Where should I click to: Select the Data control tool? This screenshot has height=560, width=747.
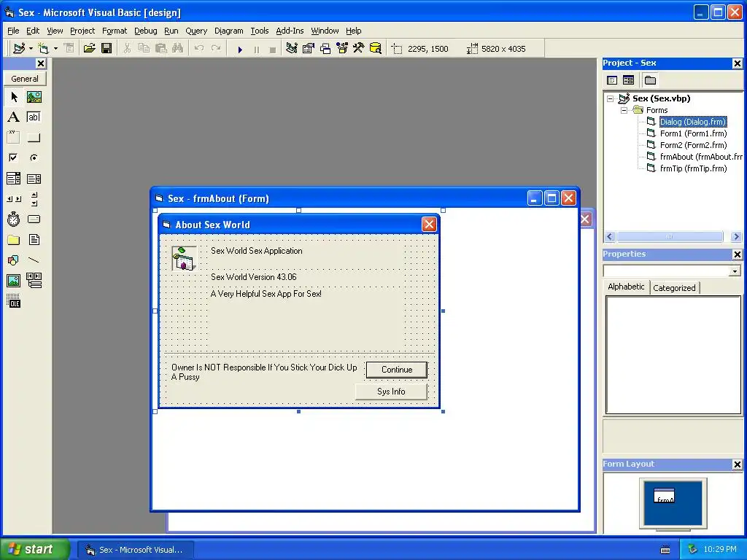click(34, 281)
